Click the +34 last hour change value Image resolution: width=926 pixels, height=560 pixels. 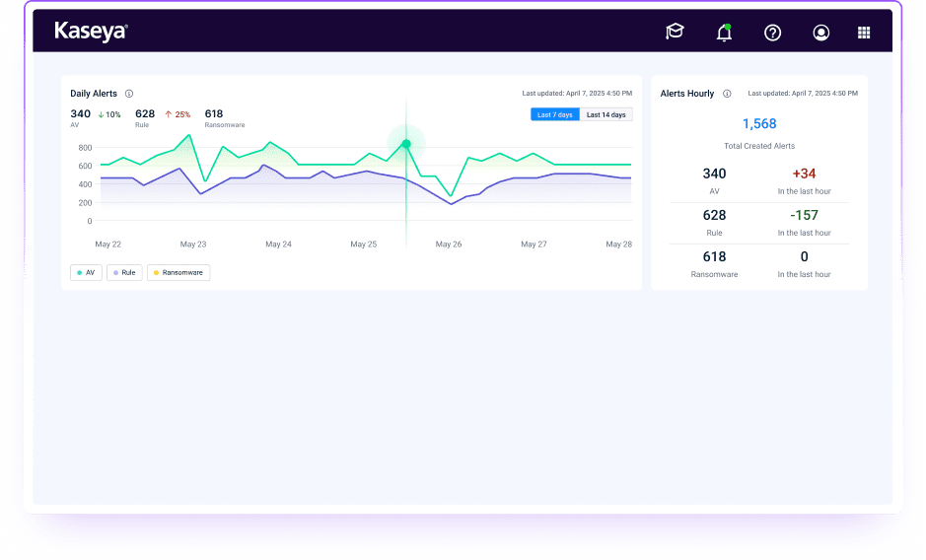(x=804, y=175)
